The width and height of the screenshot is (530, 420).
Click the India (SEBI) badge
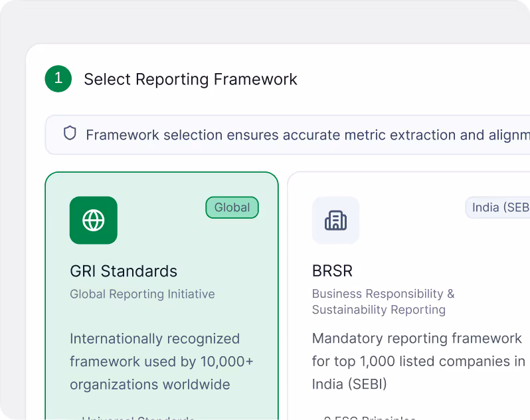click(x=497, y=207)
